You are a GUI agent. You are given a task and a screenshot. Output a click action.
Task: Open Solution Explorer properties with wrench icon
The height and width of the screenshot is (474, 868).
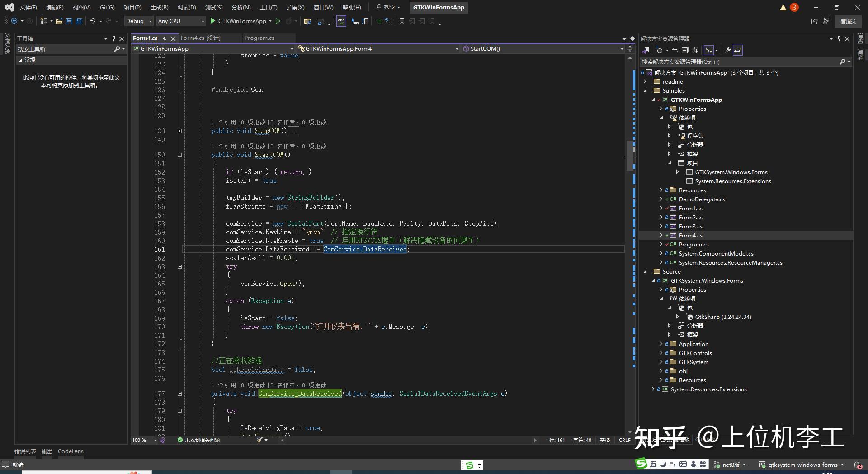[x=727, y=50]
